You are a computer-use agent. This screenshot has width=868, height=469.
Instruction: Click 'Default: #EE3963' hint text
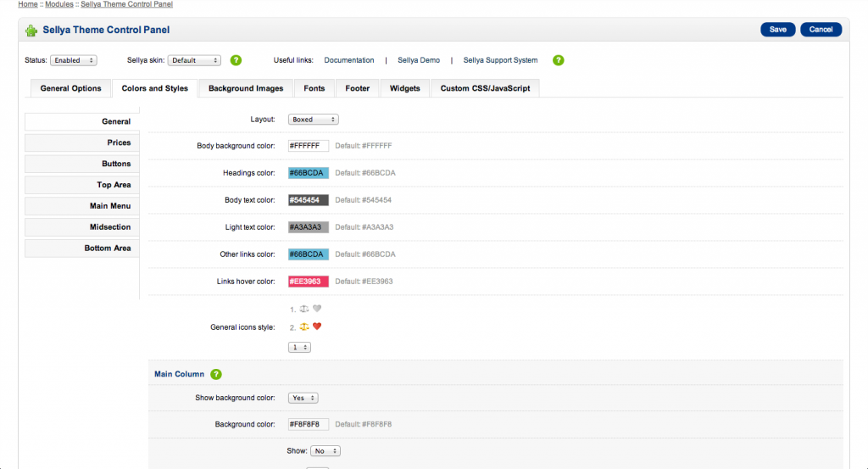[x=364, y=282]
